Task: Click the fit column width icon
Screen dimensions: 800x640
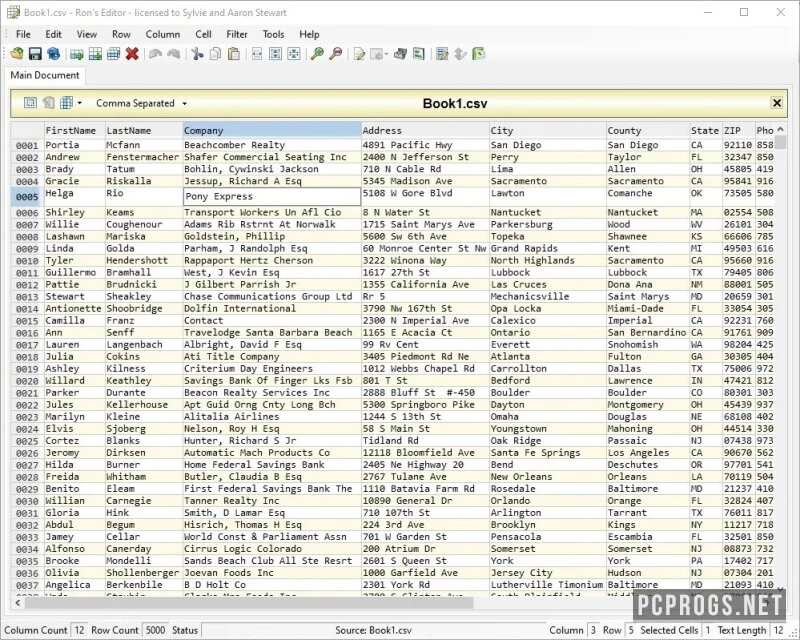Action: 257,54
